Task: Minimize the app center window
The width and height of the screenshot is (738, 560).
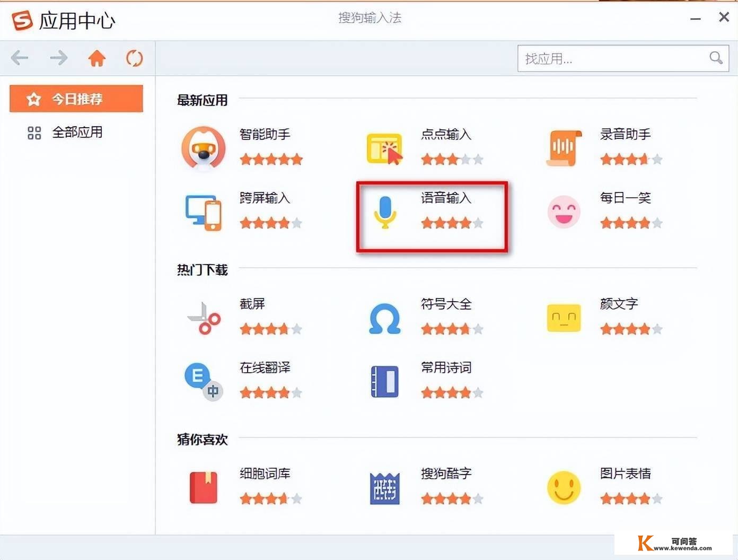Action: pos(696,19)
